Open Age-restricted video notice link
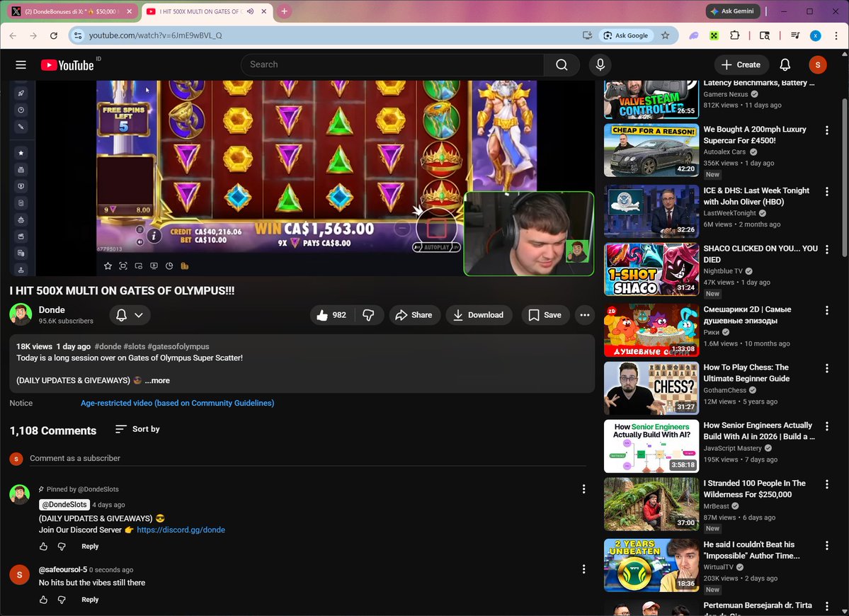This screenshot has width=849, height=616. 177,404
